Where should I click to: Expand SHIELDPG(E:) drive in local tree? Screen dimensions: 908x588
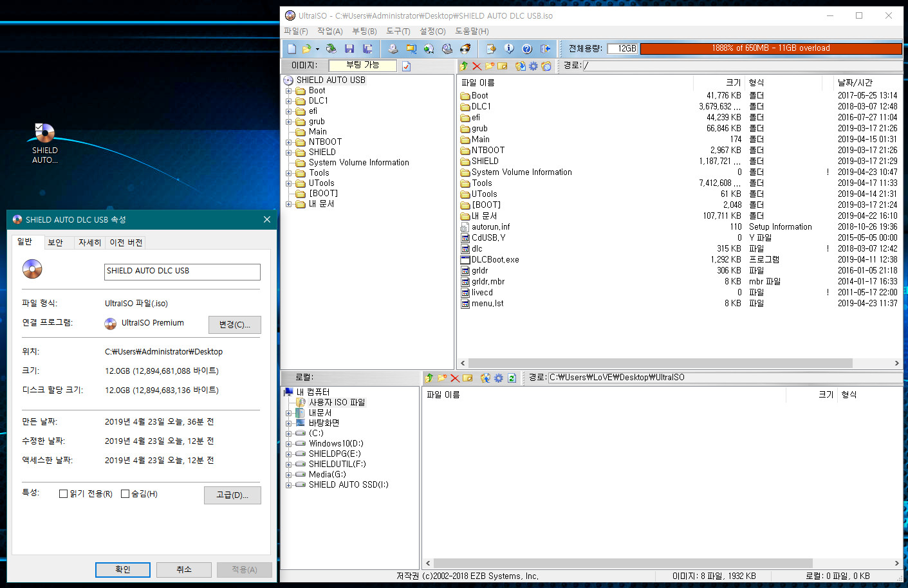click(x=289, y=454)
